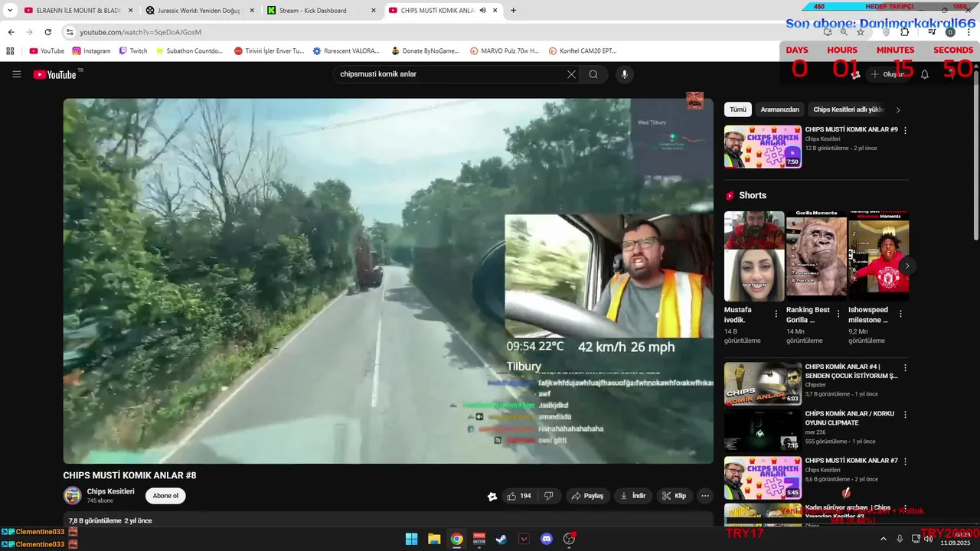The width and height of the screenshot is (980, 551).
Task: Open options for Mustafa ivedik short
Action: 776,314
